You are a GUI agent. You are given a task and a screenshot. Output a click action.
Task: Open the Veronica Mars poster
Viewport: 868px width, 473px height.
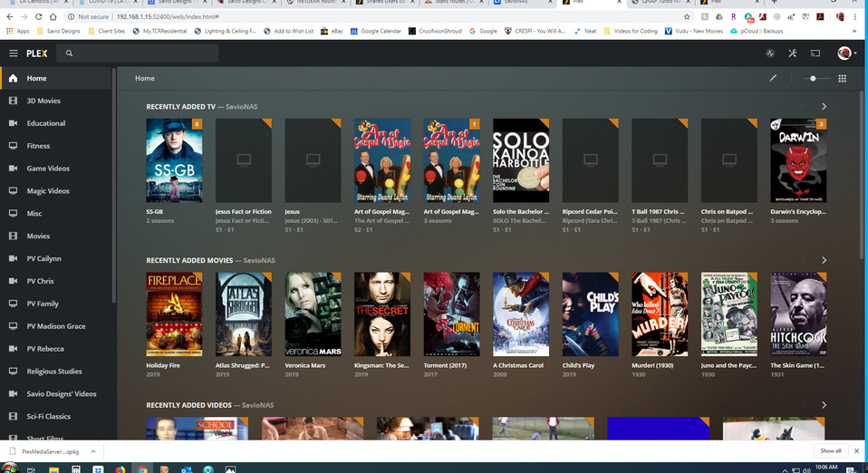313,314
